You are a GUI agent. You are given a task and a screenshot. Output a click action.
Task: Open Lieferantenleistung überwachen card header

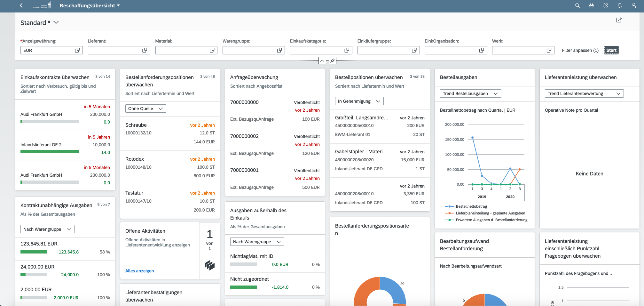click(x=590, y=77)
